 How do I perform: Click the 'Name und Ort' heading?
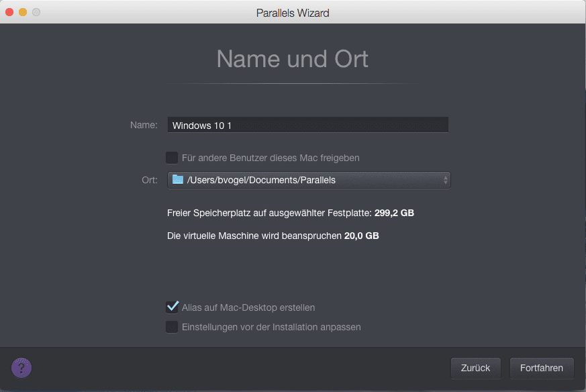(292, 59)
